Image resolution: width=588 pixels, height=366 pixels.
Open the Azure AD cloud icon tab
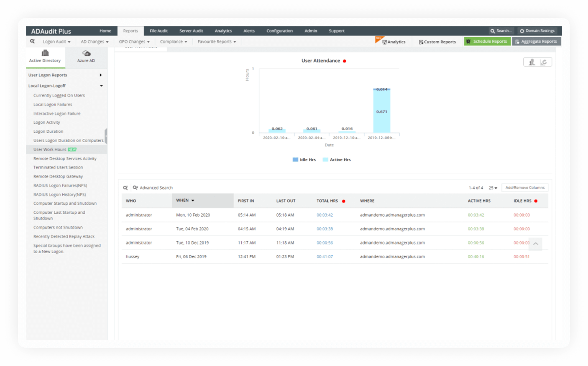86,53
